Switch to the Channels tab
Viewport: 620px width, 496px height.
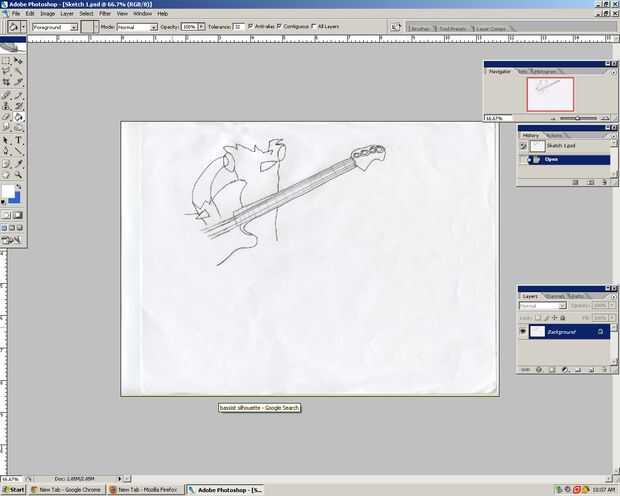tap(554, 296)
